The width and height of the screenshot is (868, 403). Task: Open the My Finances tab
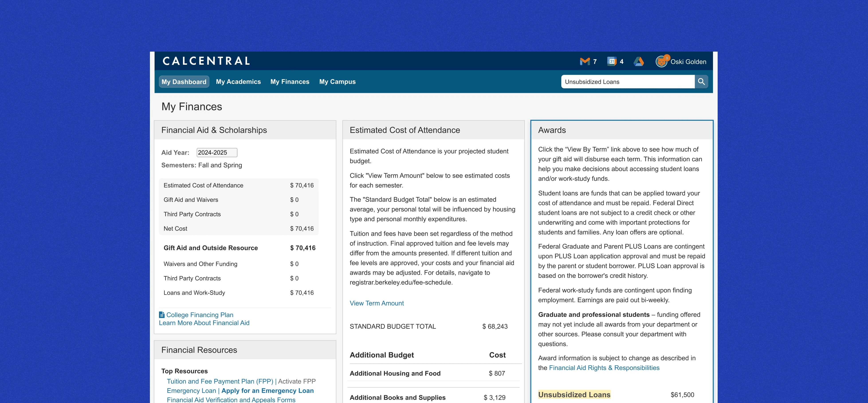coord(290,82)
